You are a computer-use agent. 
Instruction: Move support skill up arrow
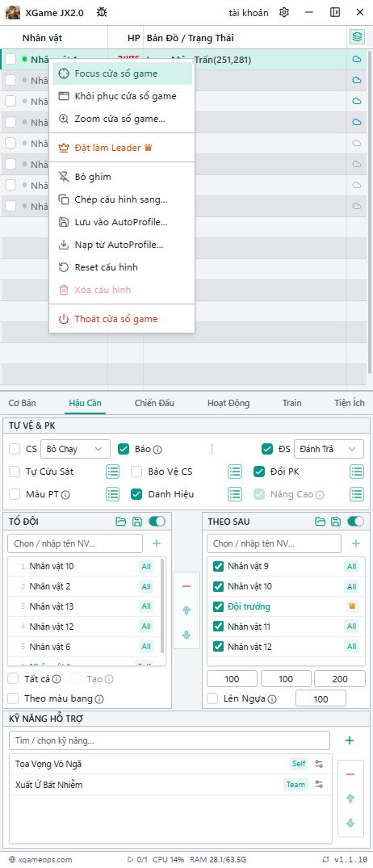click(x=350, y=799)
